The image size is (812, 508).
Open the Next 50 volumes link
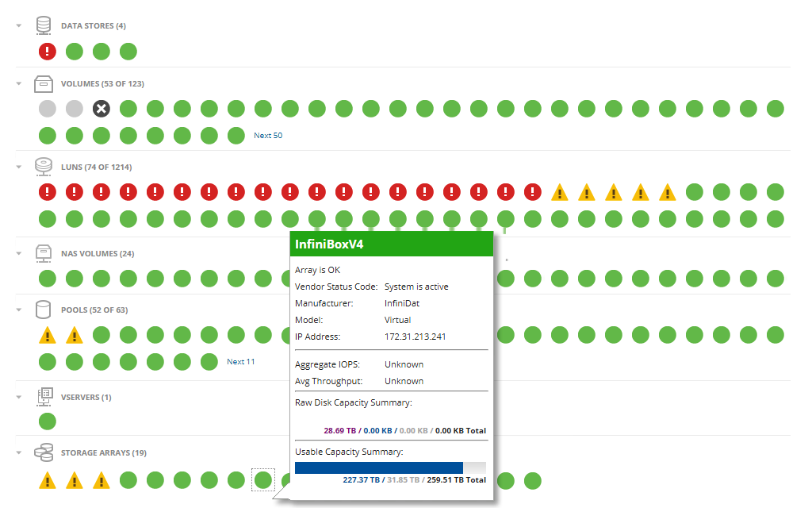(x=268, y=135)
